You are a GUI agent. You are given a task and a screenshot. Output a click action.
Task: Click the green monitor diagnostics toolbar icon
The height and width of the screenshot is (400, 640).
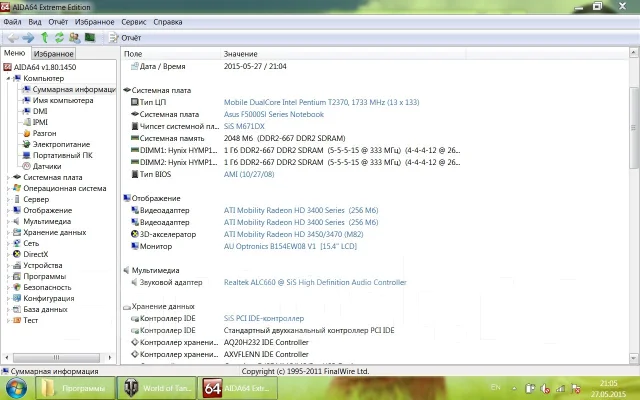(x=90, y=38)
